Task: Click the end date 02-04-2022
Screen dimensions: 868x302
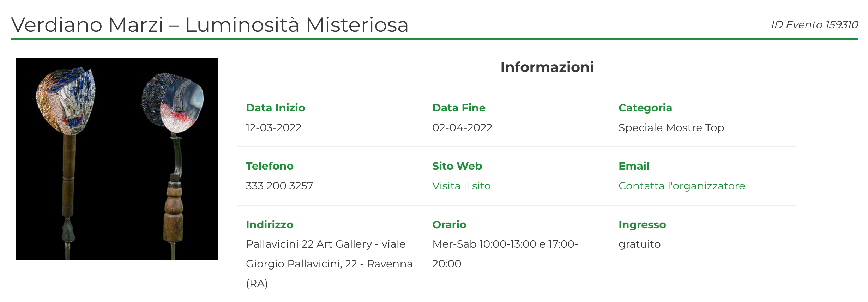Action: pyautogui.click(x=462, y=128)
